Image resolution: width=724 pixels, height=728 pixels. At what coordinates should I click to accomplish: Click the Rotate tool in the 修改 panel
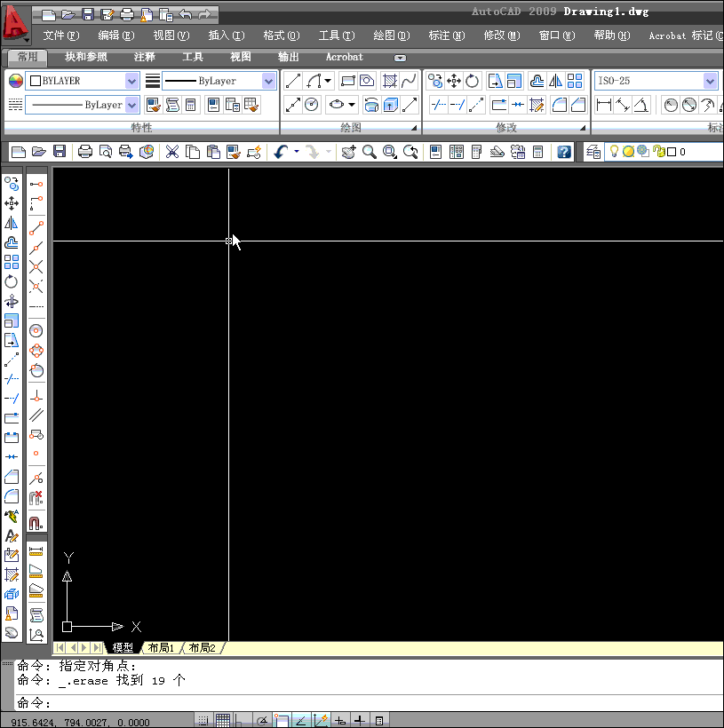point(472,81)
